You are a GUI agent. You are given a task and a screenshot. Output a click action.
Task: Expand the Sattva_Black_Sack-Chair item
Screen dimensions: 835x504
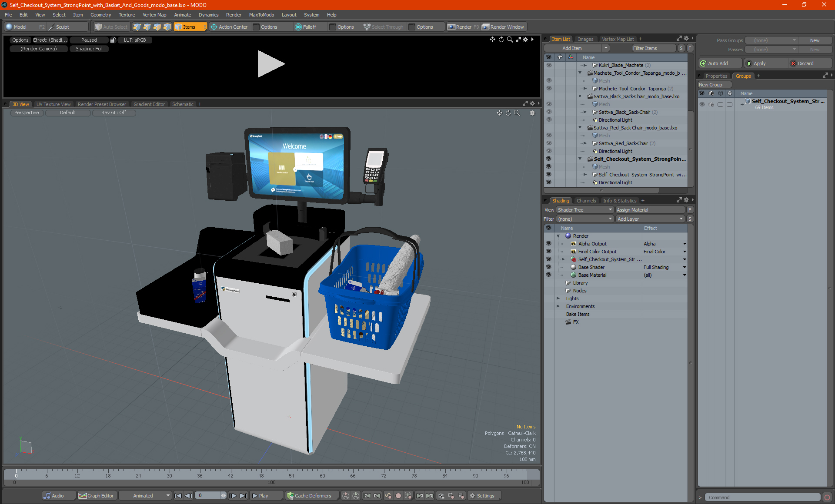tap(585, 112)
